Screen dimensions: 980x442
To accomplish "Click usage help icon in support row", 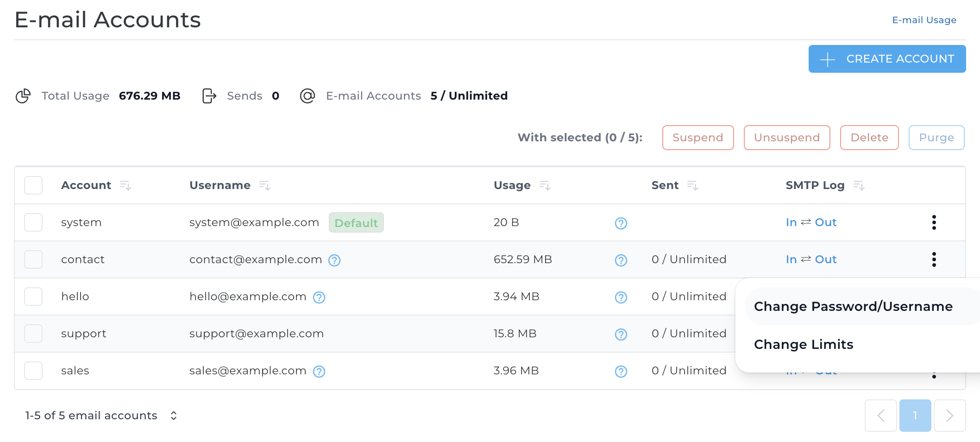I will point(621,335).
